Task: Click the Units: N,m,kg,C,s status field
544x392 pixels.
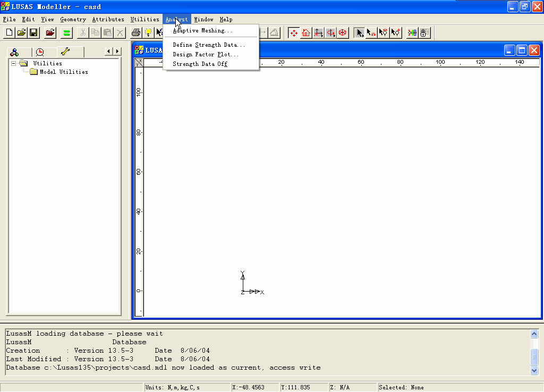Action: pos(187,387)
